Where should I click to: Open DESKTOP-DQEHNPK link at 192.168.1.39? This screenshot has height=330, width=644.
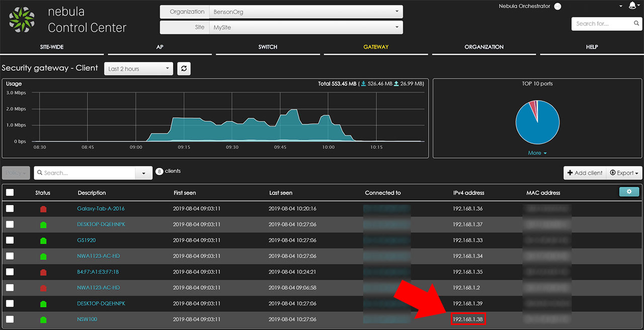point(101,304)
